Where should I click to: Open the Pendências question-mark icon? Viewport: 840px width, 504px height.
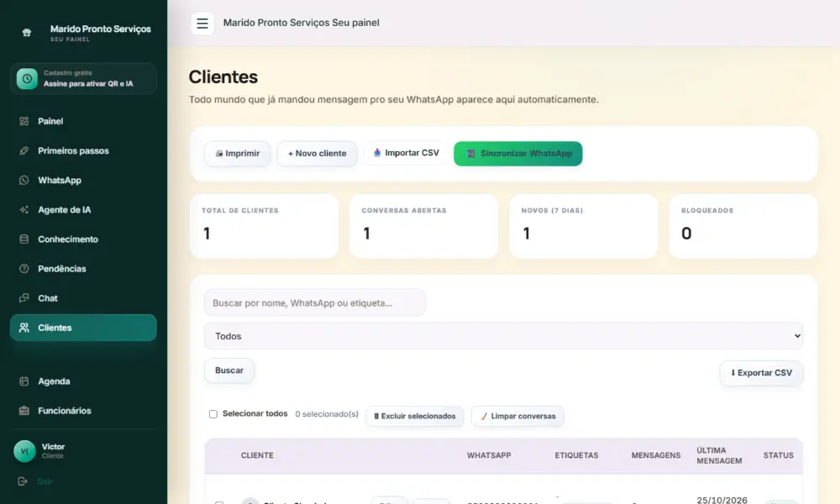tap(24, 268)
